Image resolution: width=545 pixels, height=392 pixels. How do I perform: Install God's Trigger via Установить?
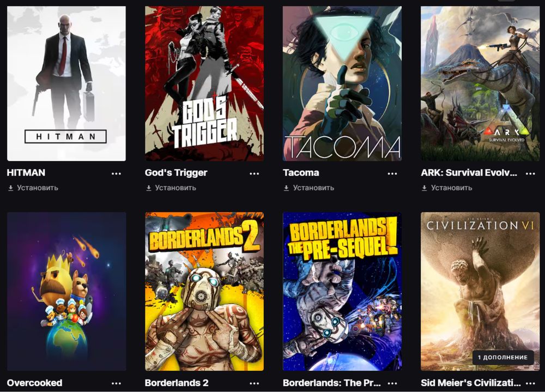(x=171, y=188)
